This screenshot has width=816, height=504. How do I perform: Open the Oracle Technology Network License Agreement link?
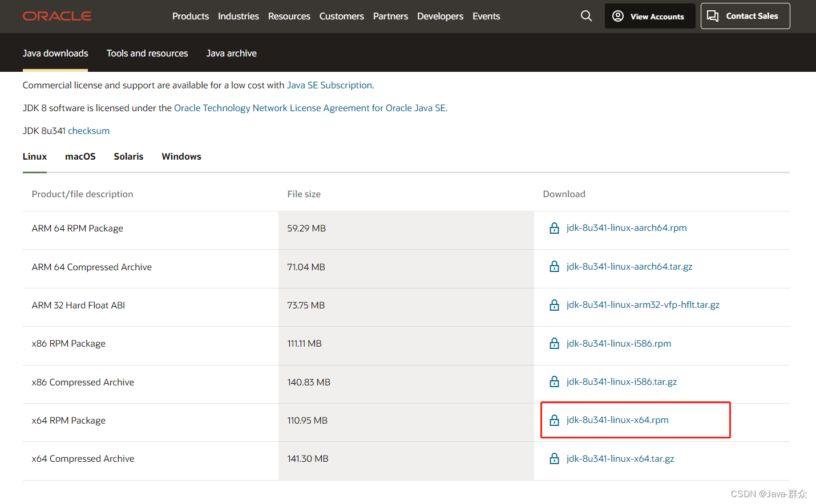coord(310,108)
